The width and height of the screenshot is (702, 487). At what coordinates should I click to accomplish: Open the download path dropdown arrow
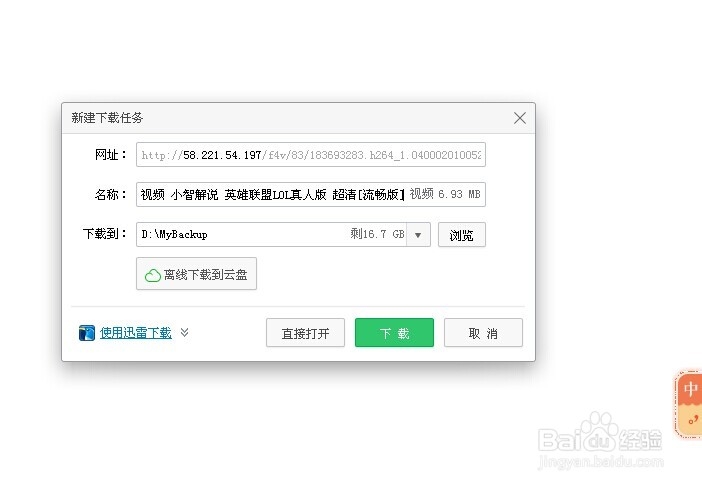(x=418, y=235)
